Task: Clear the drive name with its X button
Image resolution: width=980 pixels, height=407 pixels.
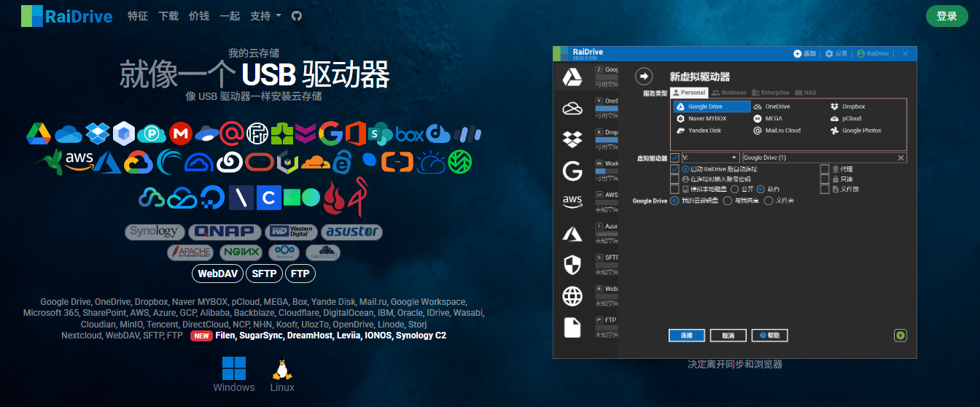Action: tap(901, 158)
